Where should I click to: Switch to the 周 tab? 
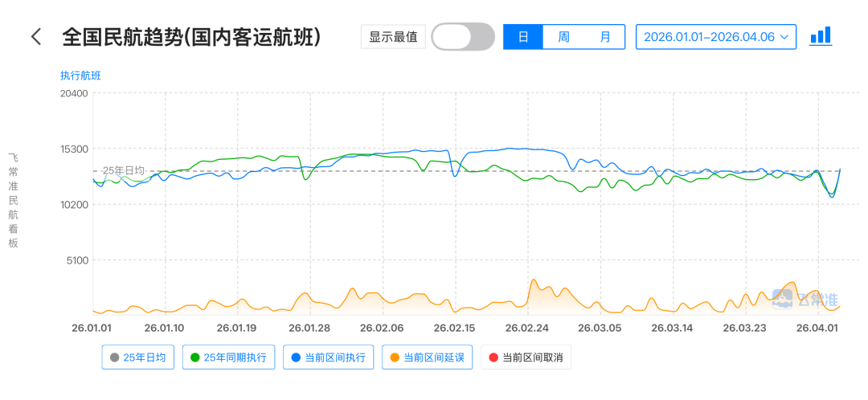(x=563, y=37)
